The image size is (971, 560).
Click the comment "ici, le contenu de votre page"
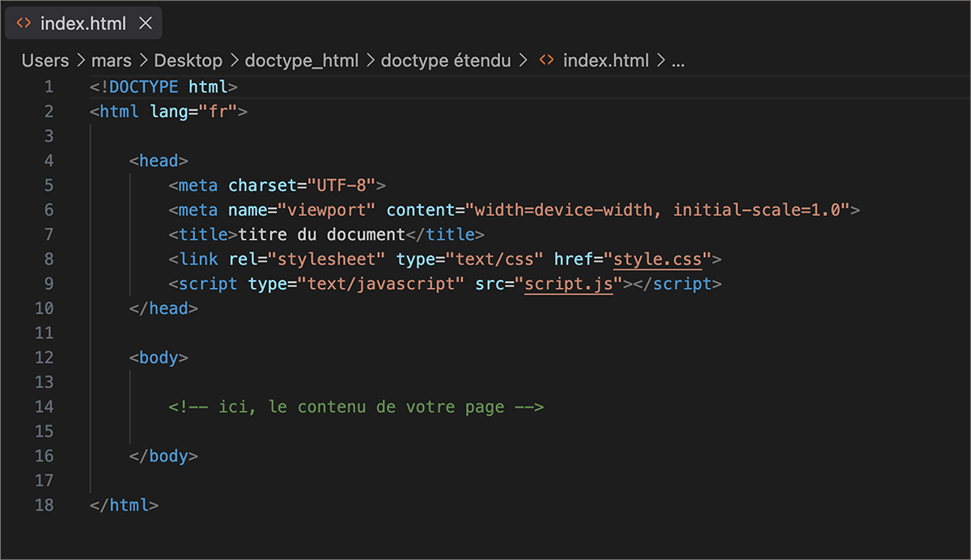coord(356,407)
